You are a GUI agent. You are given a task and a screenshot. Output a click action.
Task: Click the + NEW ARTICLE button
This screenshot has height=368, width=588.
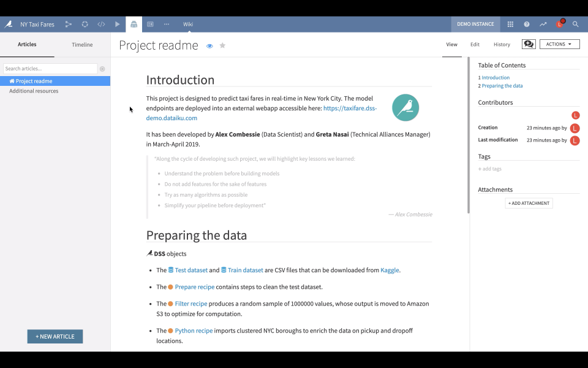55,337
